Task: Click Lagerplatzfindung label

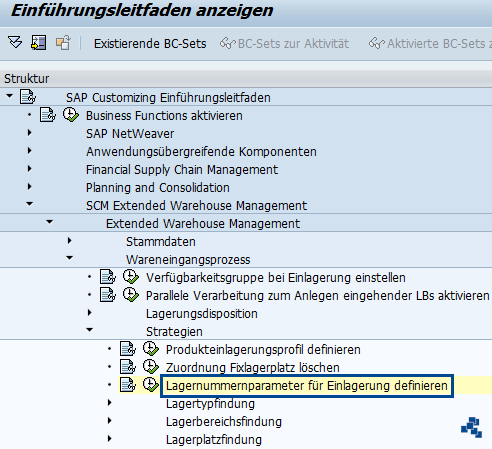Action: 214,440
